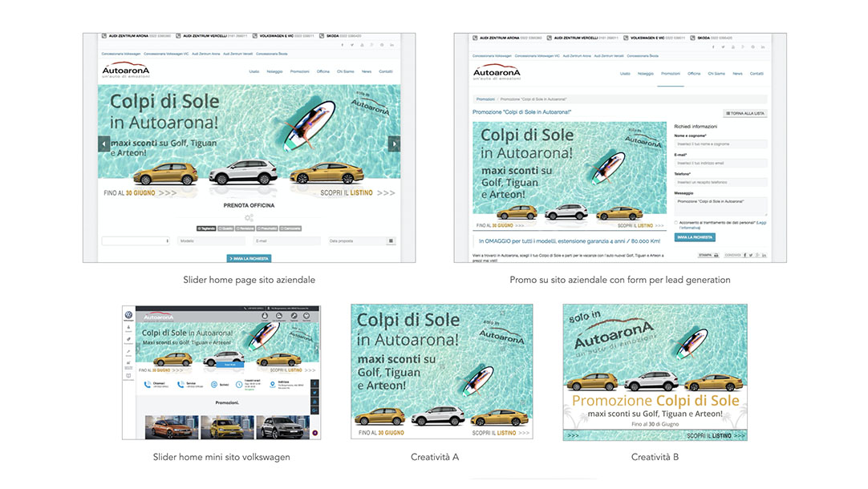
Task: Click Audi Zentrum Arona link in home page screenshot
Action: tap(206, 54)
